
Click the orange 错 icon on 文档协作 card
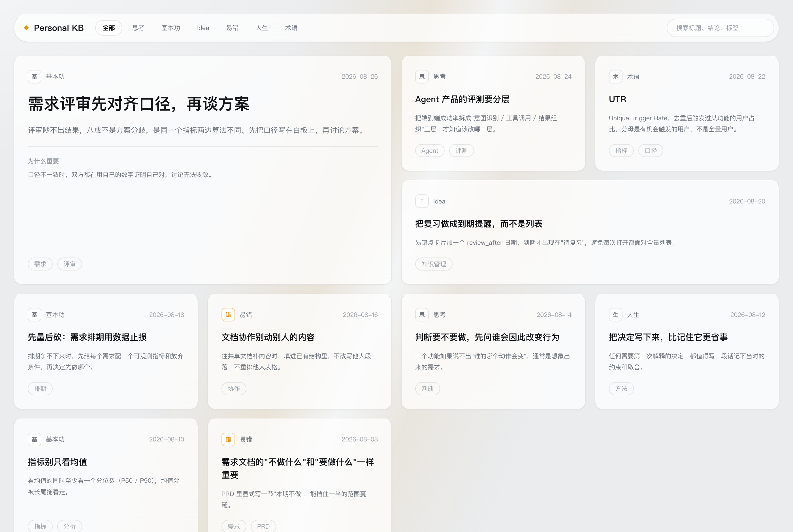[x=228, y=315]
